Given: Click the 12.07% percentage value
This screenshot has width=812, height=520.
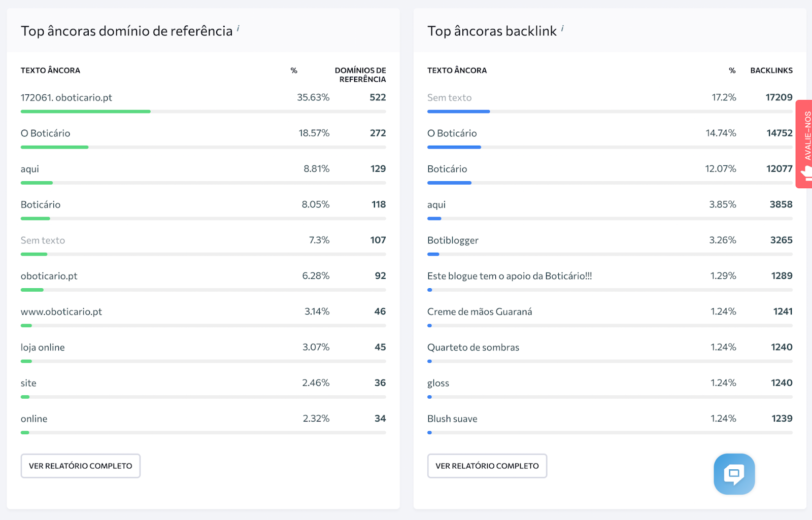Looking at the screenshot, I should point(721,169).
